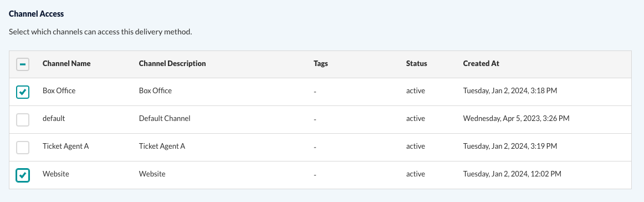Select the Box Office name cell
The height and width of the screenshot is (202, 644).
(x=59, y=90)
